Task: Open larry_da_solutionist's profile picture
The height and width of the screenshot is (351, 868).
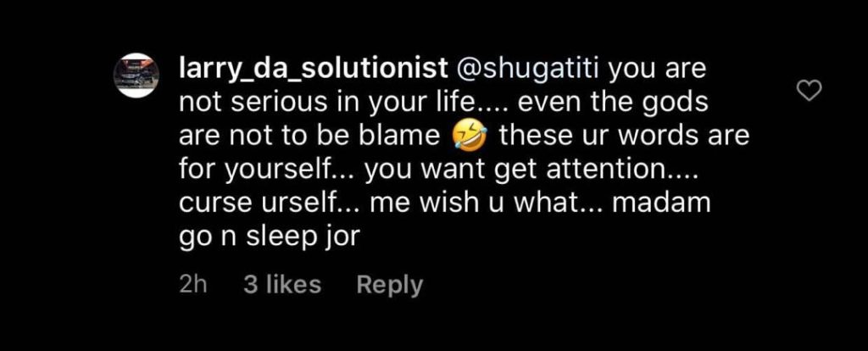Action: tap(136, 75)
